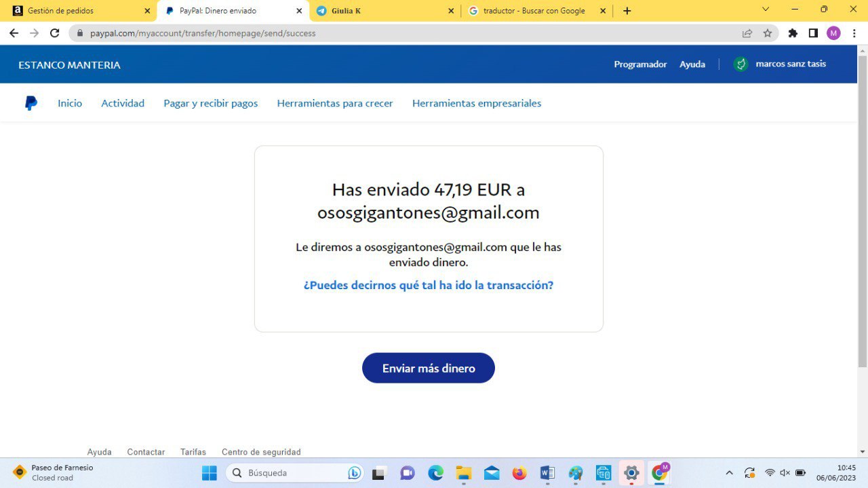
Task: Click the footer Ayuda link
Action: [x=99, y=452]
